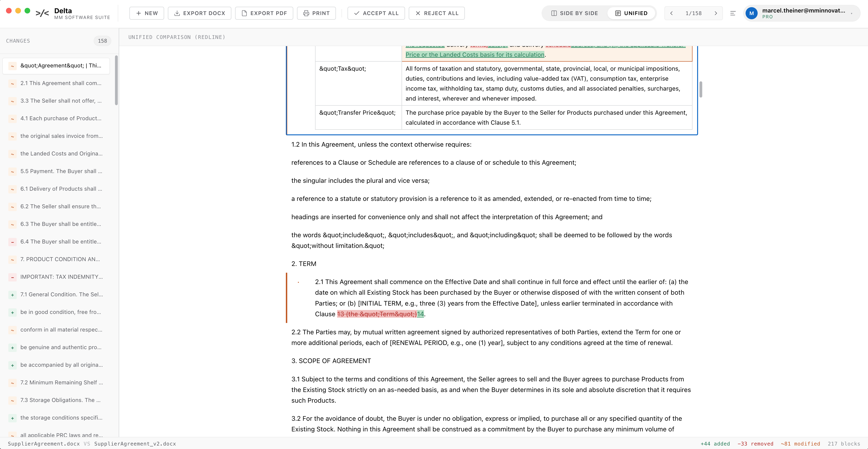Click removed icon beside '6.4 The Buyer shall be entitle'
Screen dimensions: 868x449
(x=13, y=242)
